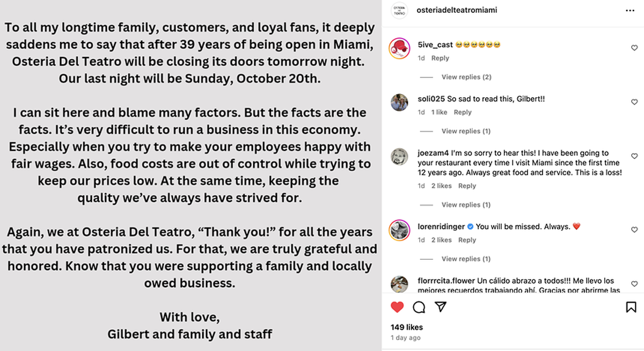View replies under soli025's comment
Image resolution: width=644 pixels, height=351 pixels.
click(465, 131)
